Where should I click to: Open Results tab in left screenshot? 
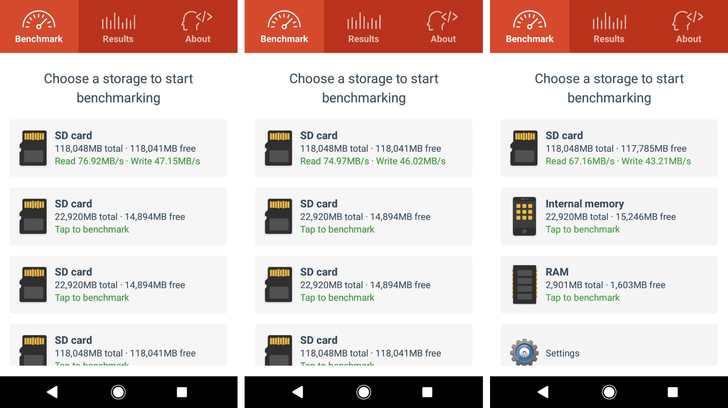coord(118,26)
